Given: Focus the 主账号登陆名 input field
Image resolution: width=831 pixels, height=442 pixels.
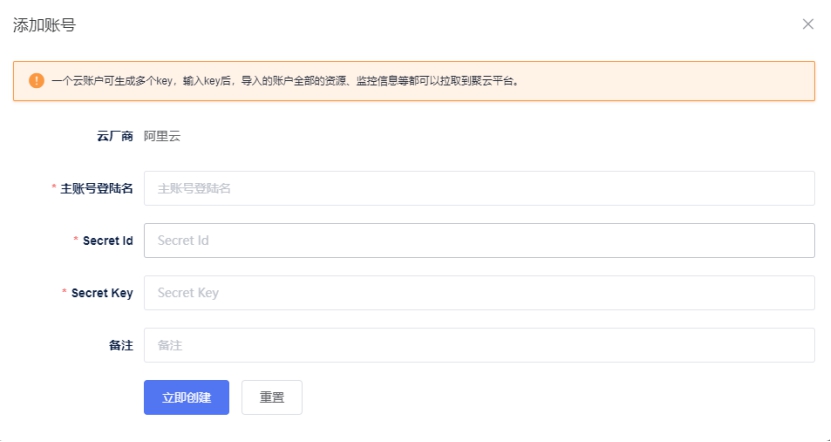Looking at the screenshot, I should click(479, 188).
